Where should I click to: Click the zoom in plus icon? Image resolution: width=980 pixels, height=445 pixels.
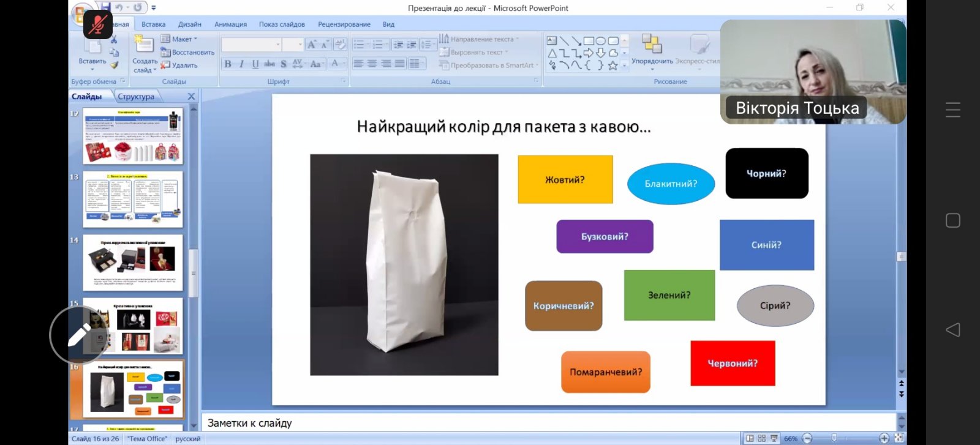coord(883,438)
